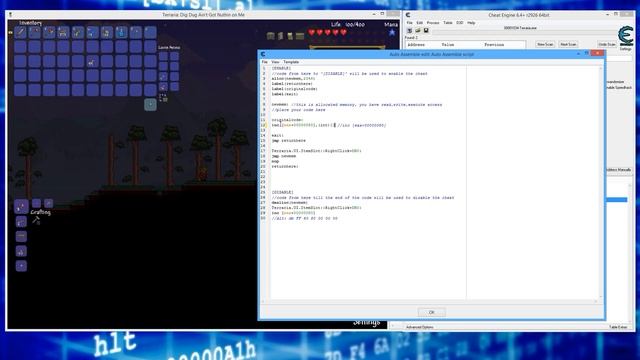Click Cheat Engine save floppy icon
The image size is (640, 360).
(x=426, y=31)
